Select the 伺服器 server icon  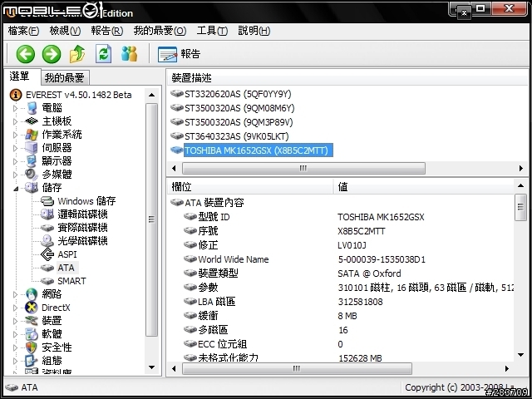tap(32, 148)
